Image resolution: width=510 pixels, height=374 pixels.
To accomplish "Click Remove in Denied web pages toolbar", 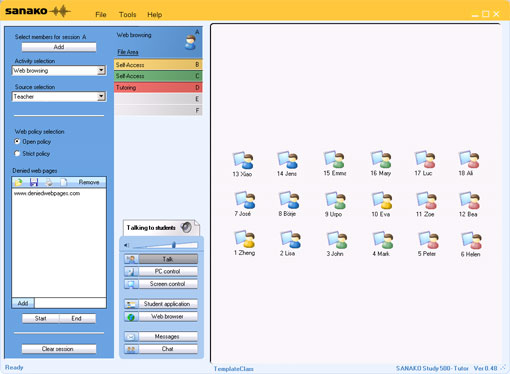I will [x=89, y=182].
